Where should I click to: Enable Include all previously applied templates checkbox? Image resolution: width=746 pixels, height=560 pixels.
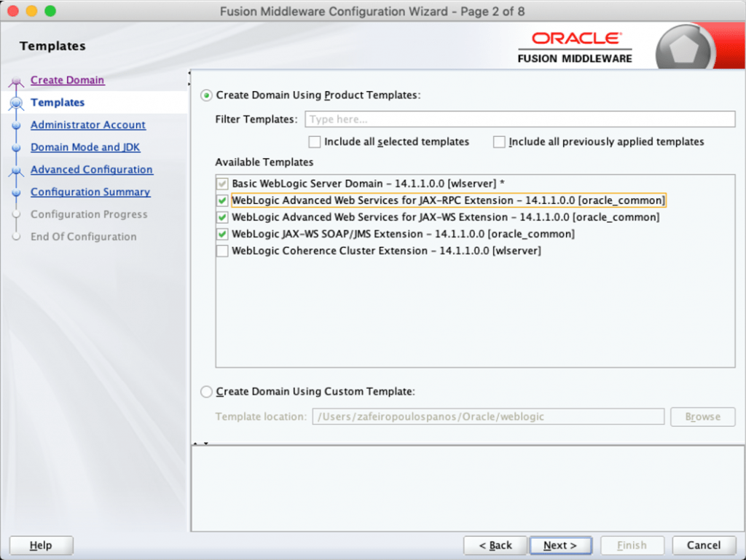[499, 142]
